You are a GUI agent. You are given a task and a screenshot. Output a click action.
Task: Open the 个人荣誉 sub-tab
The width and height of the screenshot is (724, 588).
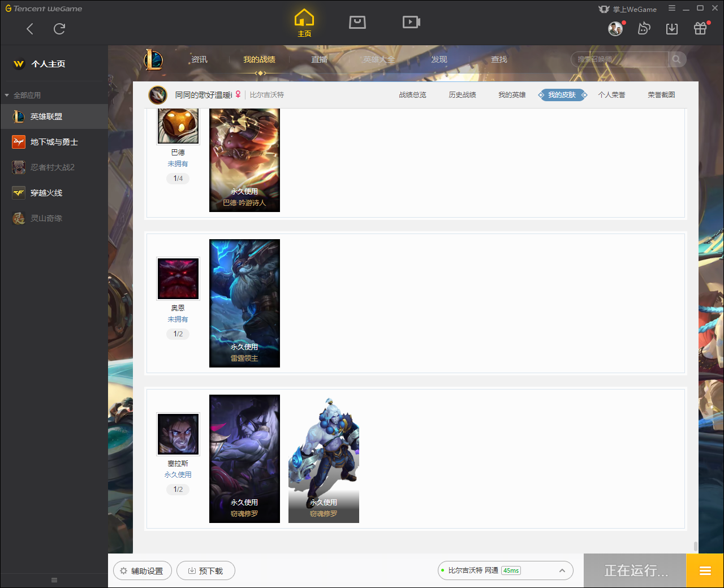(x=611, y=95)
